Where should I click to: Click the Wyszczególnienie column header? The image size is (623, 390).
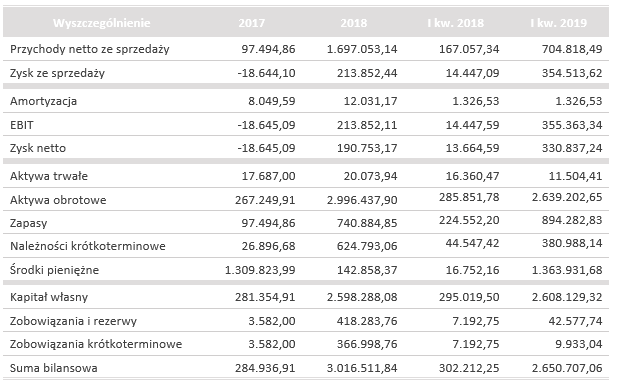102,23
